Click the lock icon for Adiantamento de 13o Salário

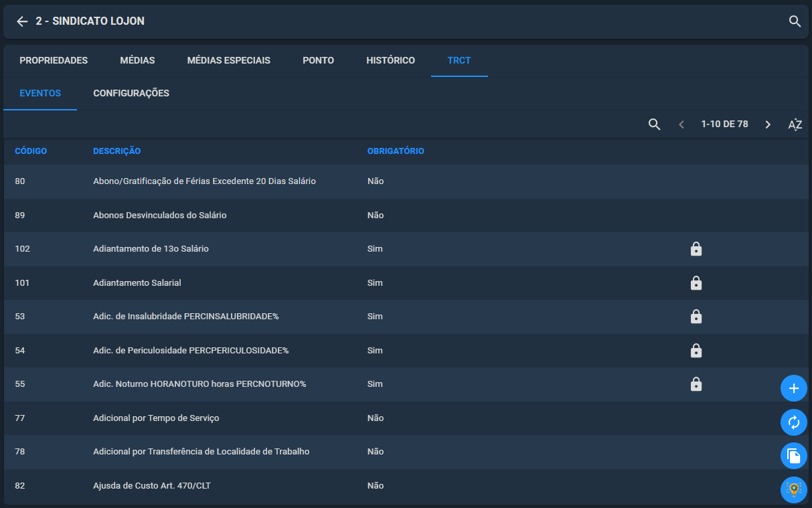click(696, 249)
